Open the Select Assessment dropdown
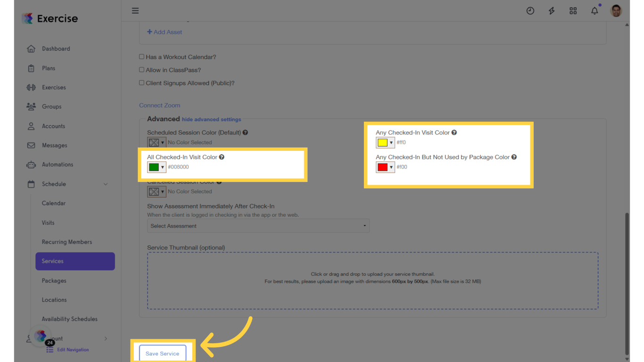Viewport: 644px width, 362px height. (258, 226)
